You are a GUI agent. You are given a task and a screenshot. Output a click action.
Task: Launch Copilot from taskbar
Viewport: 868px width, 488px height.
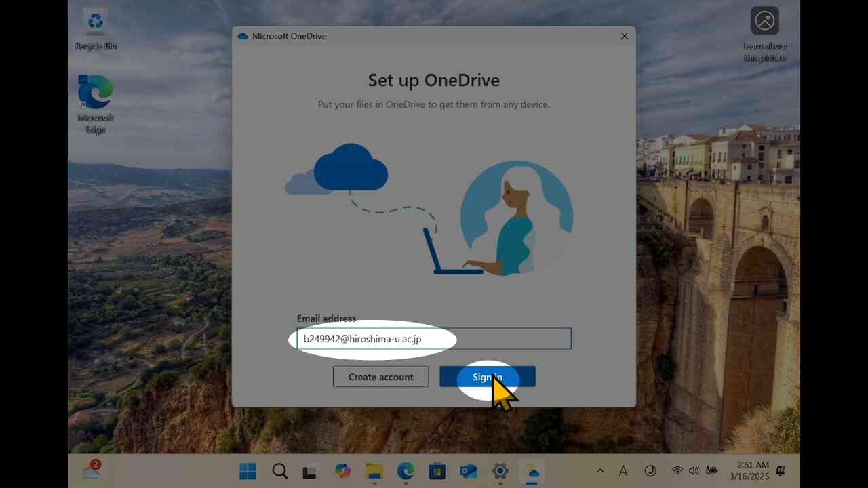342,471
